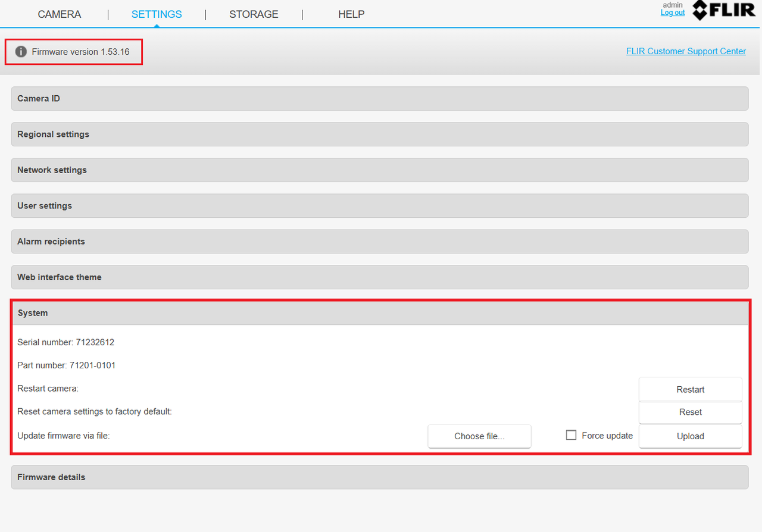This screenshot has width=762, height=532.
Task: Switch to the STORAGE tab
Action: [254, 14]
